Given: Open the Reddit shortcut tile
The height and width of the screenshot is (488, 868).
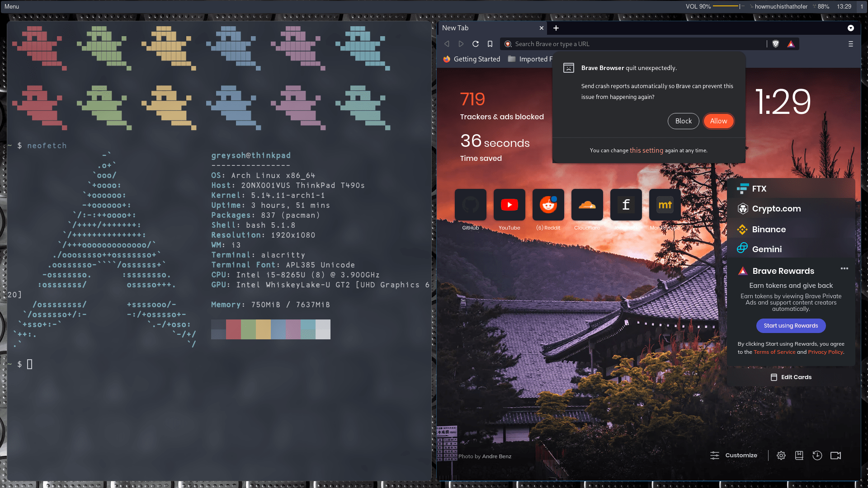Looking at the screenshot, I should 548,205.
